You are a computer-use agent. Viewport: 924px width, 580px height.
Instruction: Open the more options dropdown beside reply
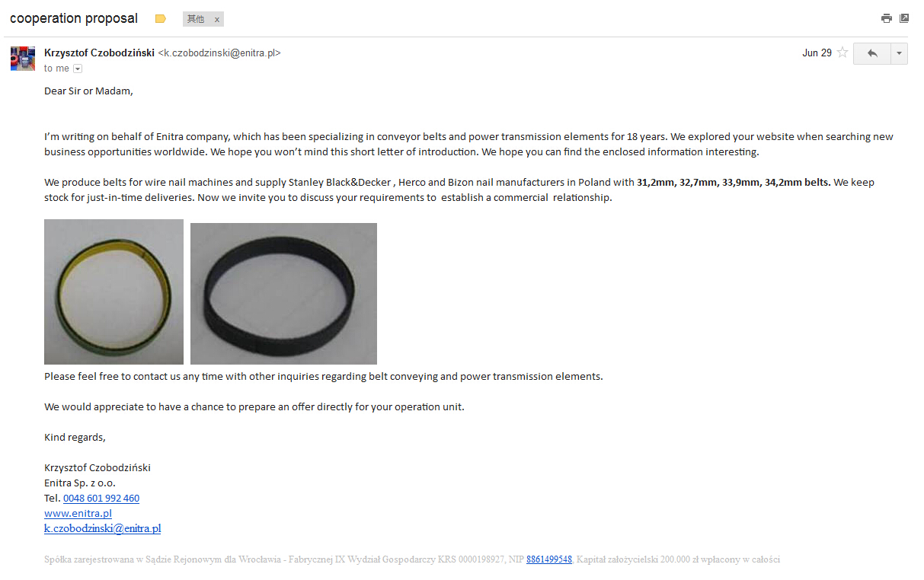900,53
